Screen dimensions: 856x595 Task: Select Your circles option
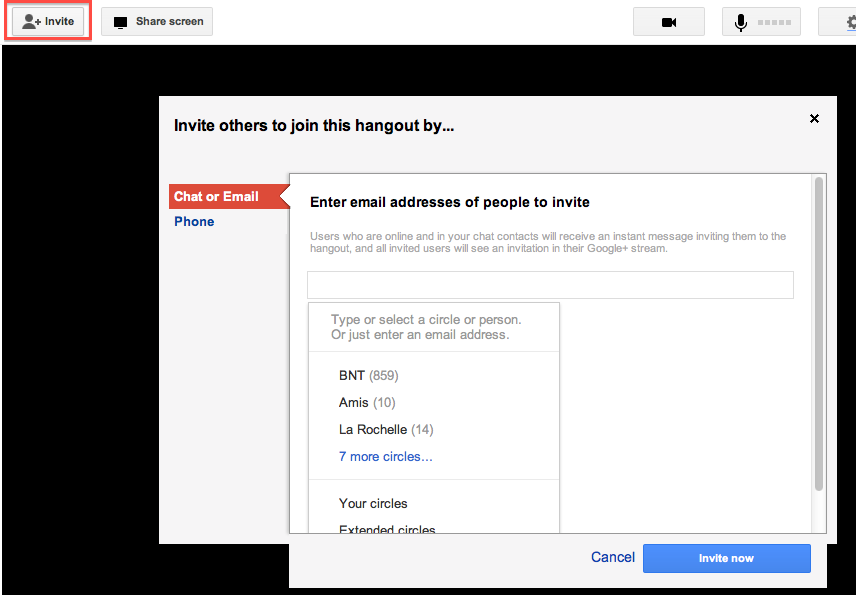tap(373, 504)
